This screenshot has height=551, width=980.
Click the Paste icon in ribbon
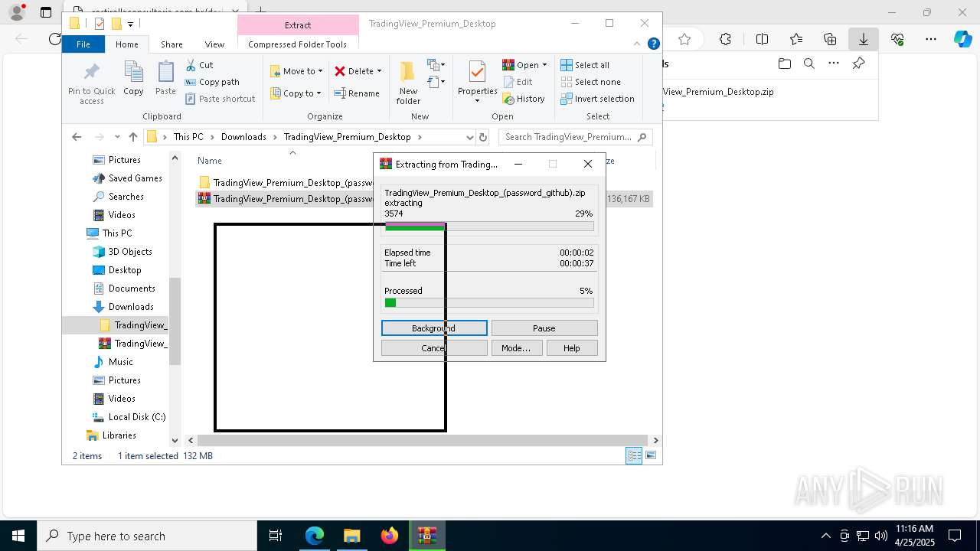pyautogui.click(x=165, y=78)
